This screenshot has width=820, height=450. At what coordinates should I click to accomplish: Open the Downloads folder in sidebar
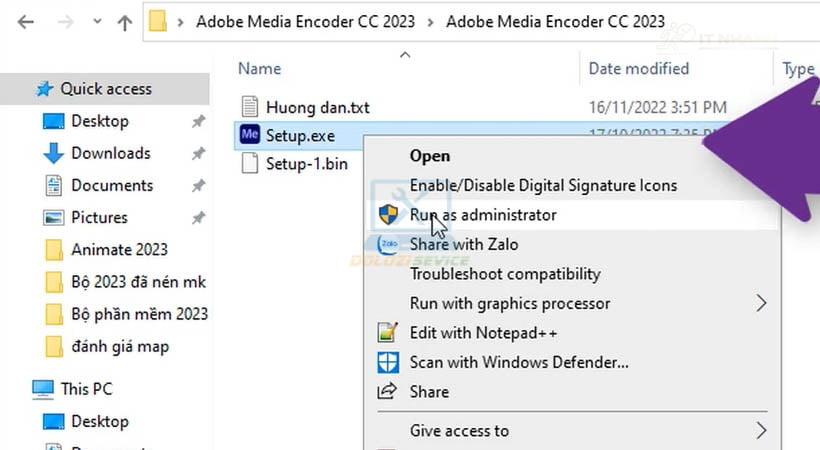[110, 153]
